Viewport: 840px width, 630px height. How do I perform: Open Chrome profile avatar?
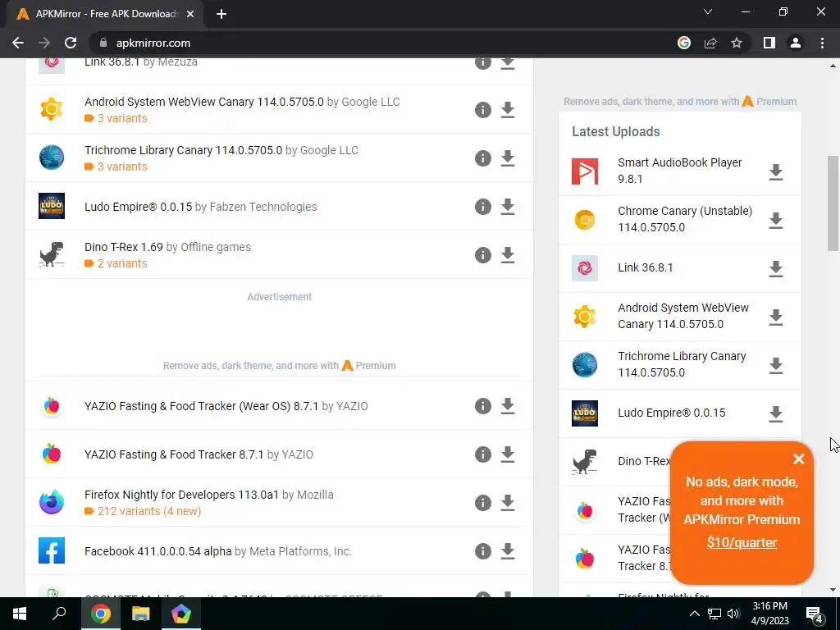796,43
